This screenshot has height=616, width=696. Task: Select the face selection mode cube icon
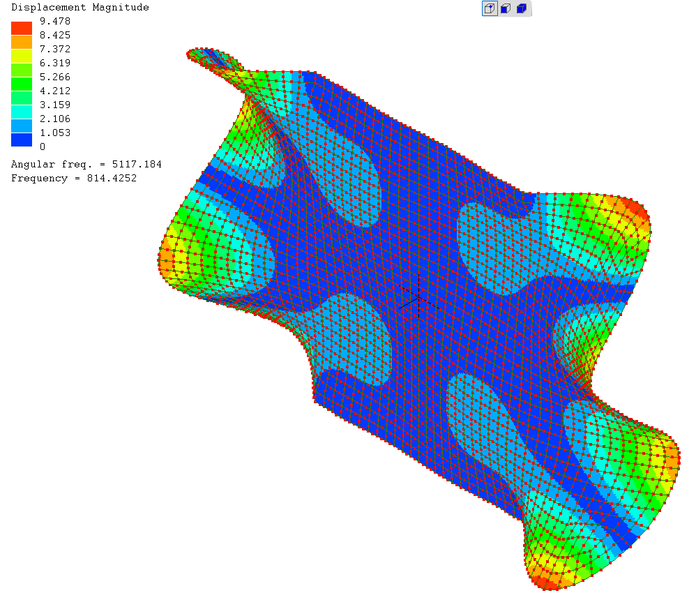506,8
